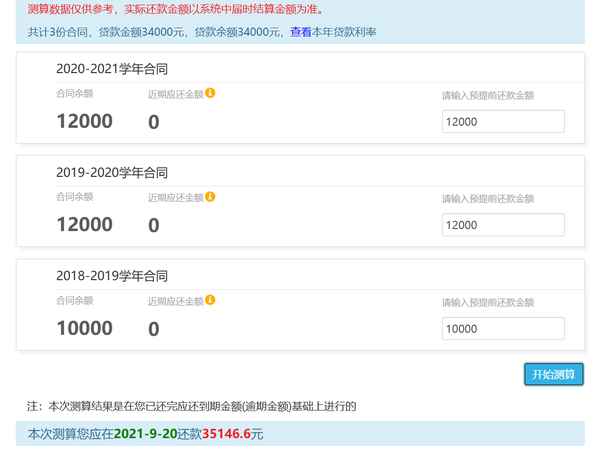
Task: Click due amount 0 in 2019-2020学年合同
Action: 154,225
